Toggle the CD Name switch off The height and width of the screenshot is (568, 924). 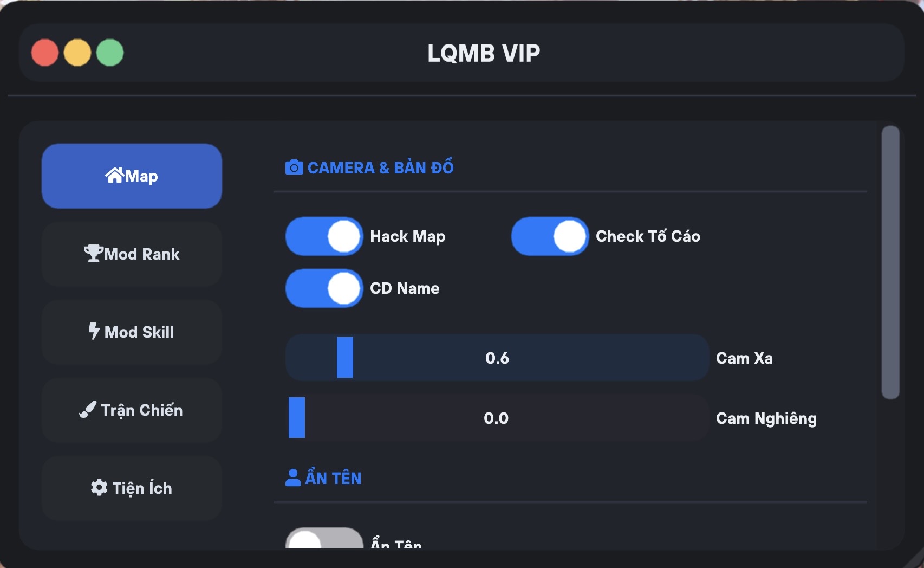pyautogui.click(x=324, y=288)
